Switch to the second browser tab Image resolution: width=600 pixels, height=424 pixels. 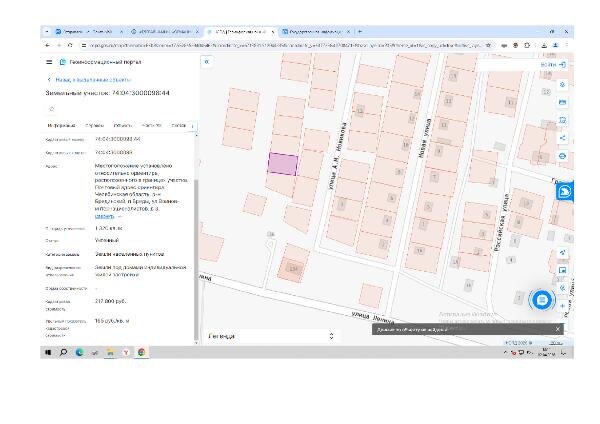point(164,31)
